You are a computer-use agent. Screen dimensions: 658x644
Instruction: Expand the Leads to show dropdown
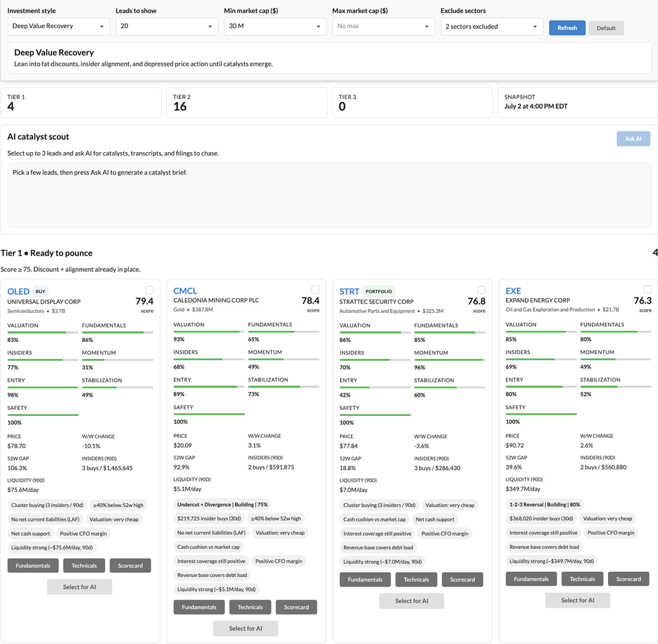coord(167,27)
